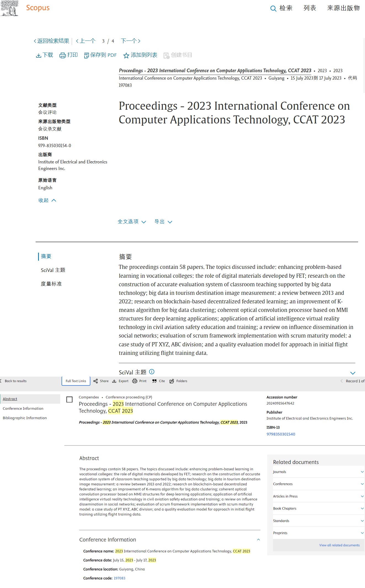This screenshot has width=365, height=588.
Task: Click the Full Text Links button
Action: click(76, 381)
